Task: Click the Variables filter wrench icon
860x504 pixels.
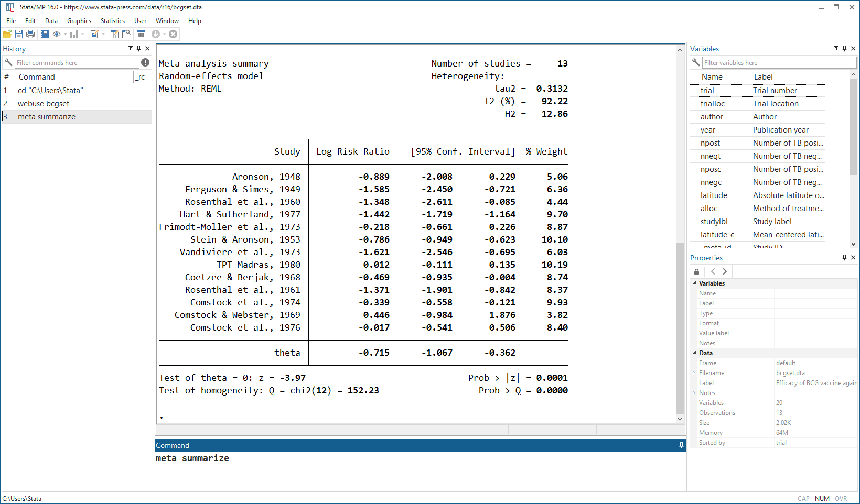Action: pos(696,62)
